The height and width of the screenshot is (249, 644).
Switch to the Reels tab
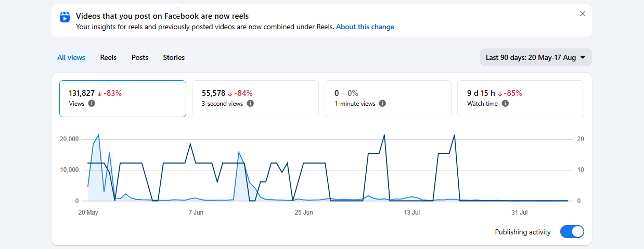108,57
